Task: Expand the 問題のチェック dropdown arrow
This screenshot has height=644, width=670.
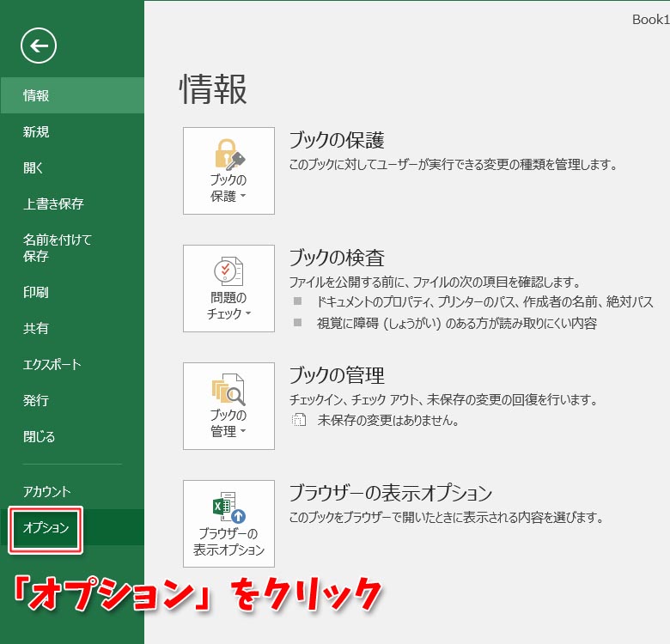Action: (248, 313)
